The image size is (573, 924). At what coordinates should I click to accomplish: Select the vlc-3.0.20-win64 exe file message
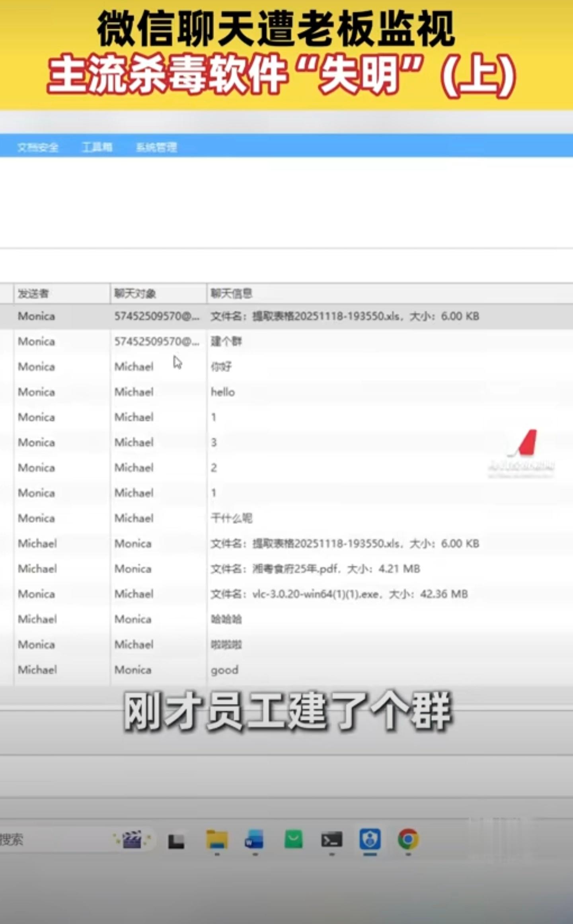point(339,594)
